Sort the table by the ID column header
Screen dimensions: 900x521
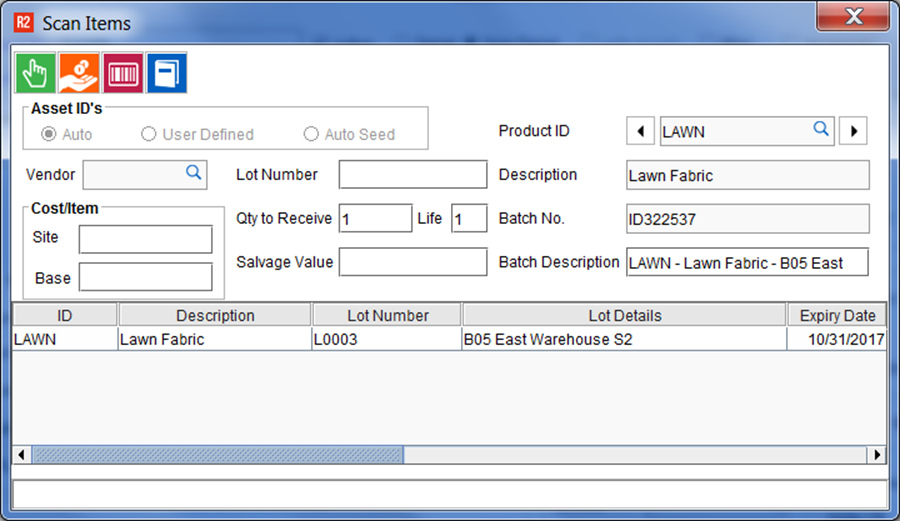[x=64, y=315]
